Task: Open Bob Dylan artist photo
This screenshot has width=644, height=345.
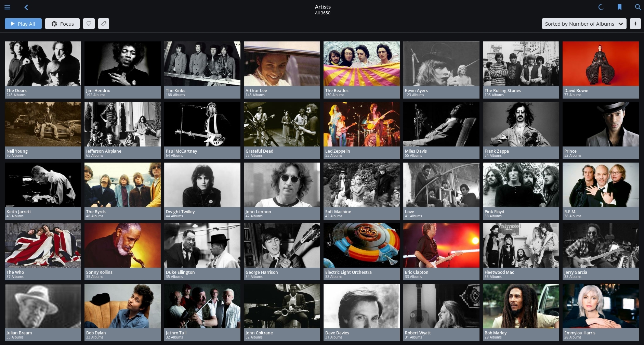Action: pos(122,306)
